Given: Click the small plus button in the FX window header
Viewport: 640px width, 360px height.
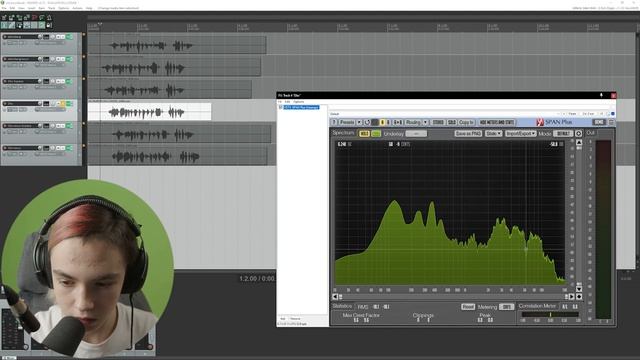Looking at the screenshot, I should tap(564, 114).
